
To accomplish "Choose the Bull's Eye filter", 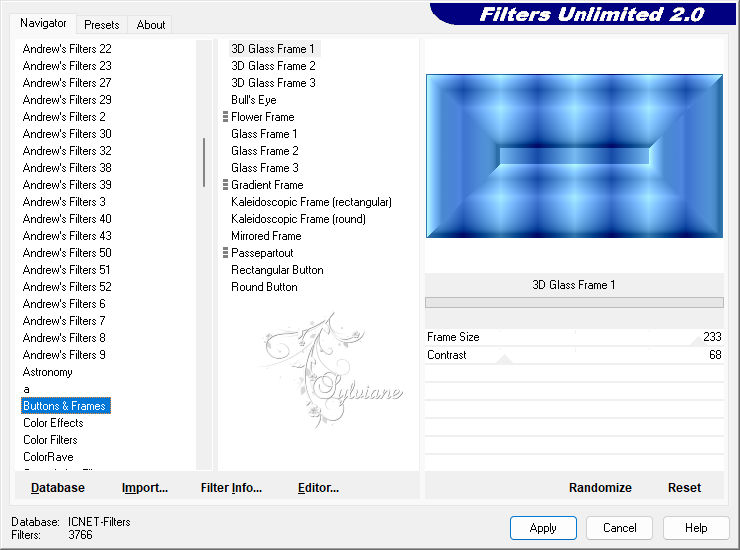I will coord(253,100).
